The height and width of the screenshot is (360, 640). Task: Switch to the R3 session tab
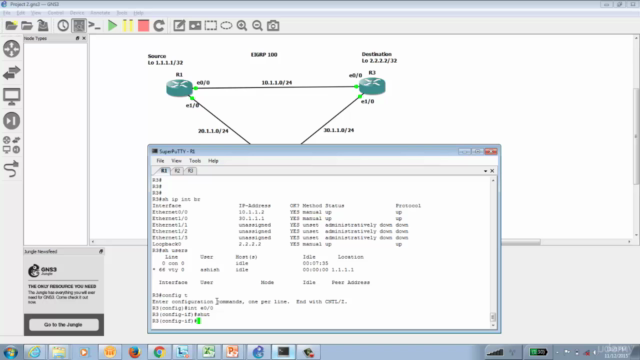pyautogui.click(x=190, y=171)
